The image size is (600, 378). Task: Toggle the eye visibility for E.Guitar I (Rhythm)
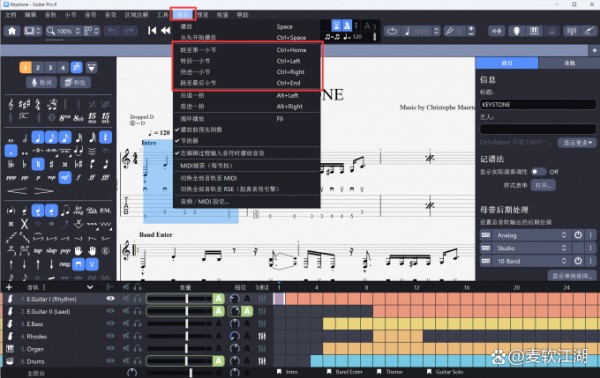pyautogui.click(x=110, y=298)
